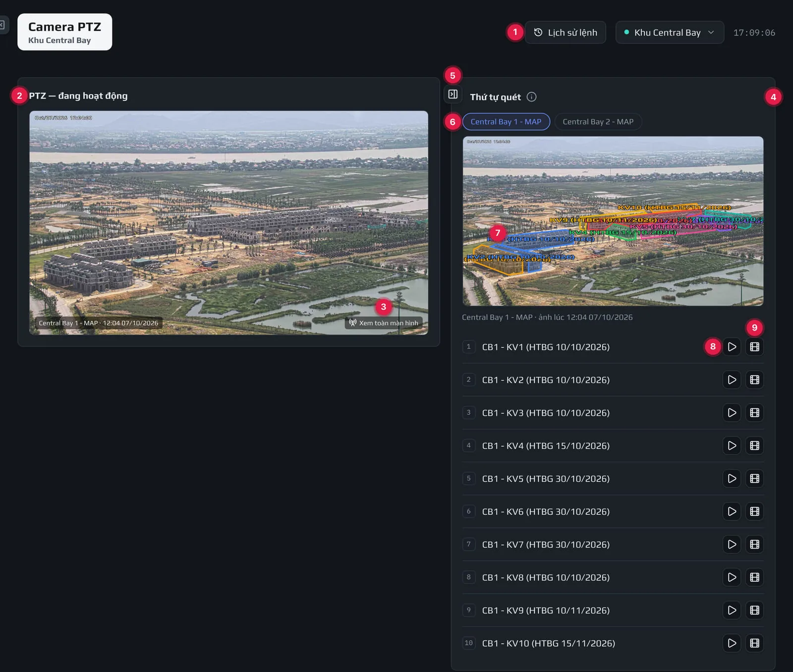Image resolution: width=793 pixels, height=672 pixels.
Task: Play the CB1 - KV8 preset
Action: (x=732, y=577)
